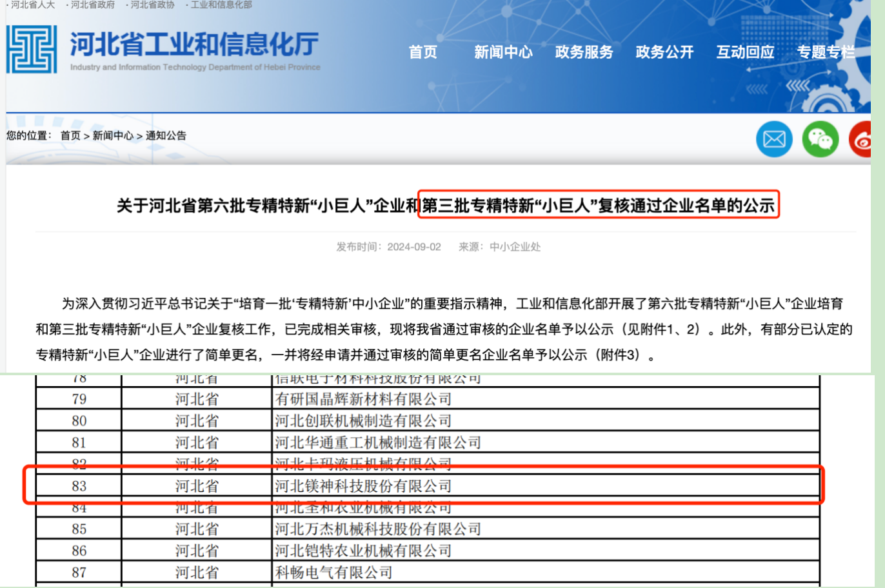Image resolution: width=885 pixels, height=588 pixels.
Task: Click 新闻中心 in the breadcrumb trail
Action: 113,135
